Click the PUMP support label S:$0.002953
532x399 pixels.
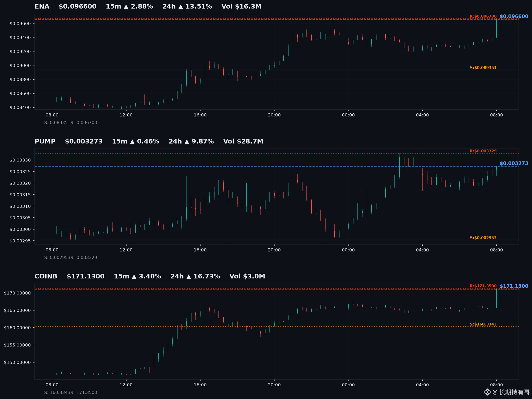(483, 238)
